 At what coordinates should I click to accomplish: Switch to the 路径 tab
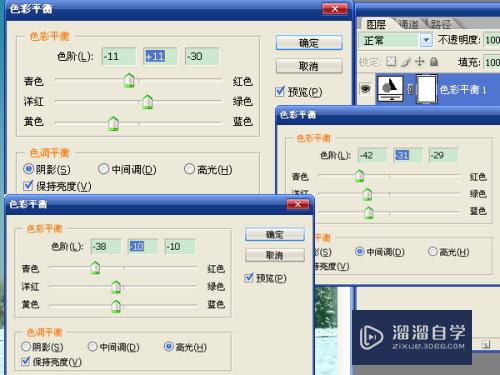coord(441,24)
